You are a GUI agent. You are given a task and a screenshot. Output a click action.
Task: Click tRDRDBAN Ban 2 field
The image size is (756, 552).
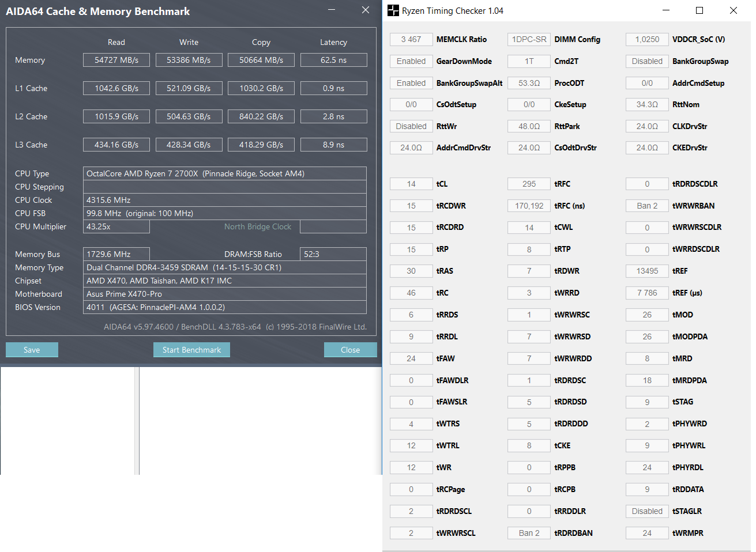pyautogui.click(x=529, y=533)
